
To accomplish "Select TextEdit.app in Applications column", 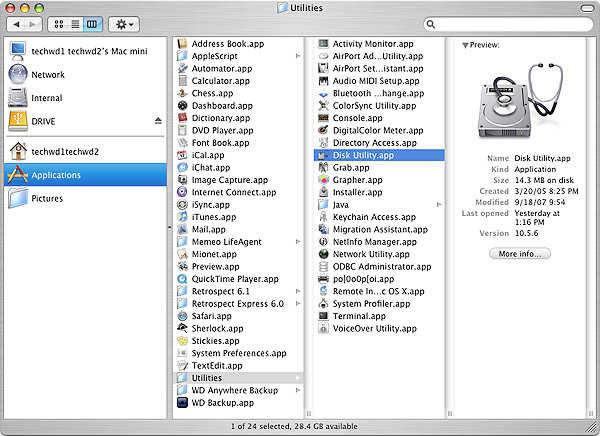I will point(210,365).
